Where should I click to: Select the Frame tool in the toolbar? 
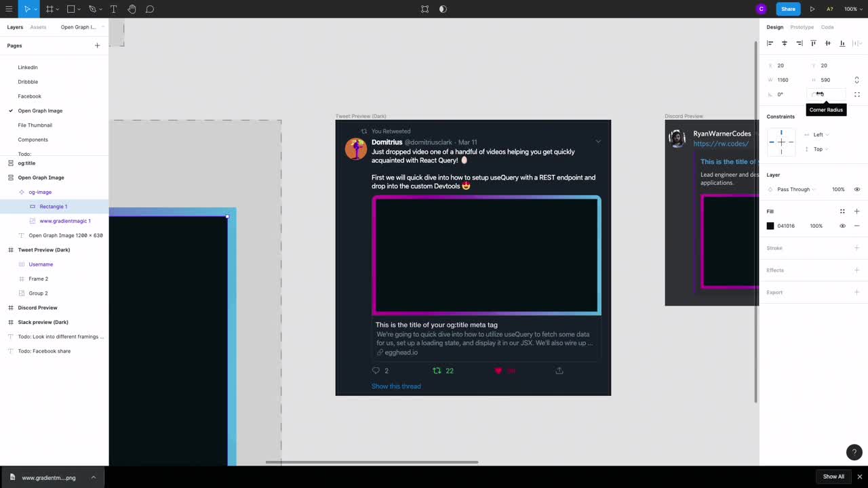click(50, 9)
